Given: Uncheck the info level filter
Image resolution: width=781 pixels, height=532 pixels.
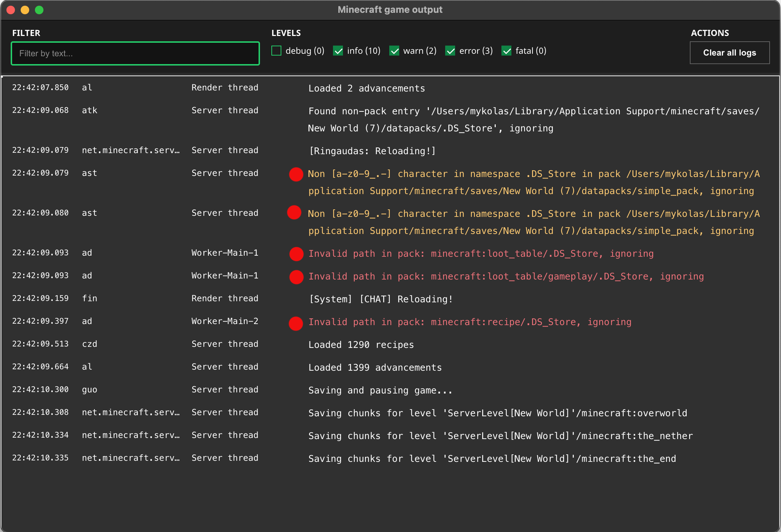Looking at the screenshot, I should tap(338, 51).
